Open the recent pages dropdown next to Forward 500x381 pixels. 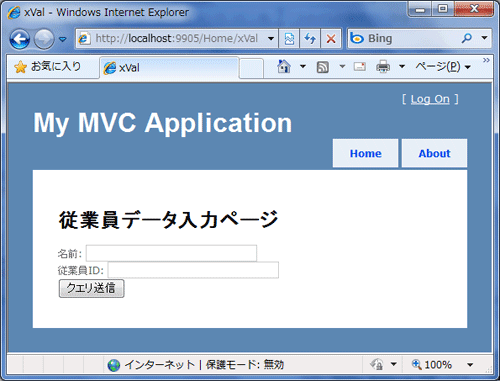(62, 39)
